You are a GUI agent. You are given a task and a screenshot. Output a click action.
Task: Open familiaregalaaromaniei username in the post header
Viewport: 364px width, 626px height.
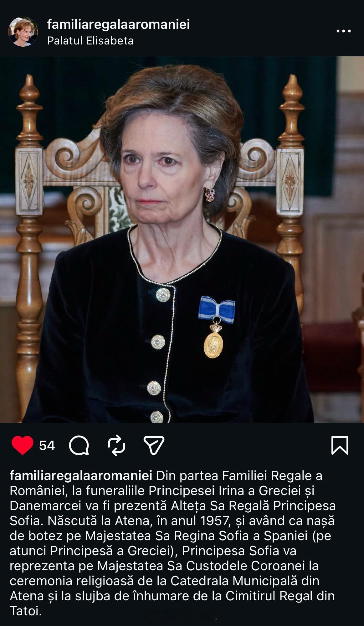pyautogui.click(x=118, y=24)
